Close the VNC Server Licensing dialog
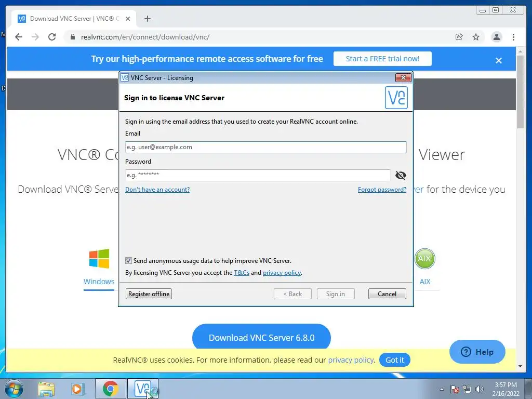This screenshot has width=532, height=399. coord(403,77)
